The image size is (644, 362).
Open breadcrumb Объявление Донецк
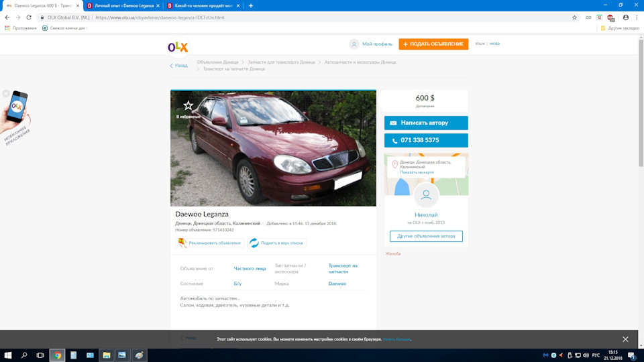[217, 62]
